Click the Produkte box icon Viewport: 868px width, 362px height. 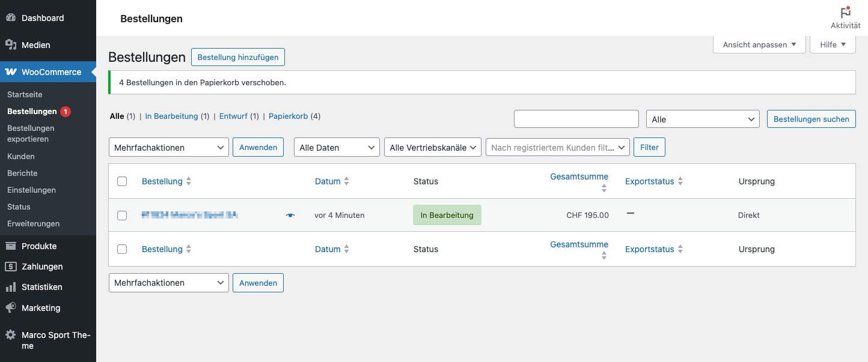coord(11,246)
